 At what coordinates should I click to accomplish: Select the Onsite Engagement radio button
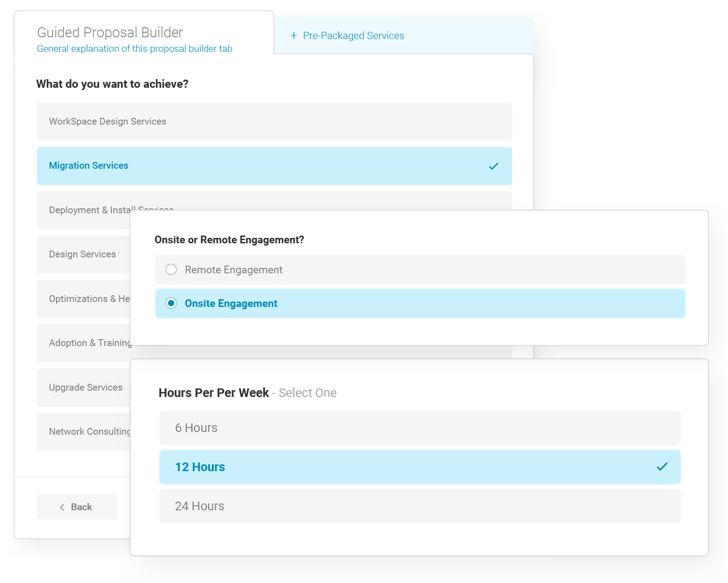pos(171,303)
